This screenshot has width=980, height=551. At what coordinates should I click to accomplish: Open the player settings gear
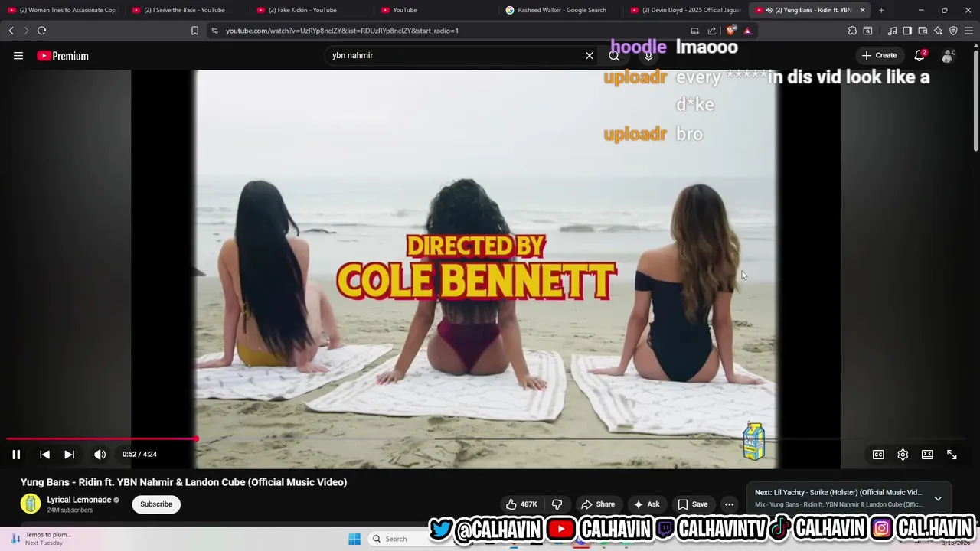click(903, 455)
